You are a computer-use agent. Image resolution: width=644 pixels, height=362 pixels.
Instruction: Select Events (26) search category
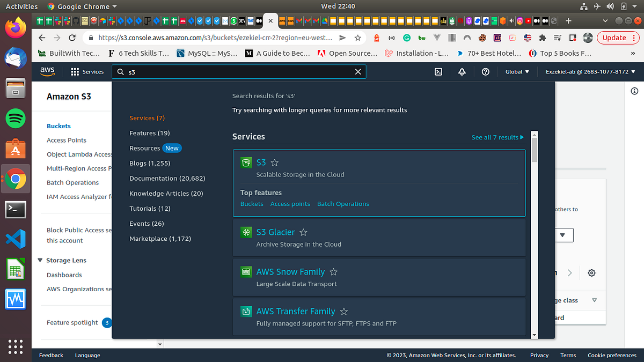pyautogui.click(x=147, y=223)
